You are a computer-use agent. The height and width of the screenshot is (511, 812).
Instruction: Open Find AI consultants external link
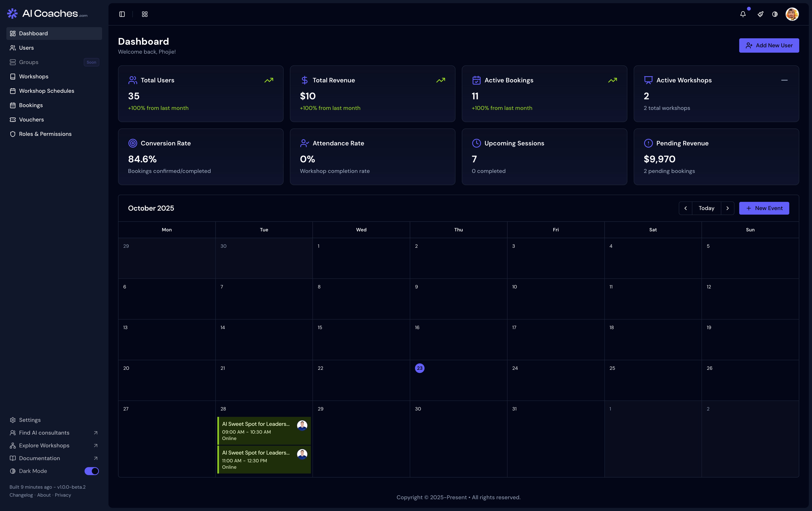click(x=44, y=433)
